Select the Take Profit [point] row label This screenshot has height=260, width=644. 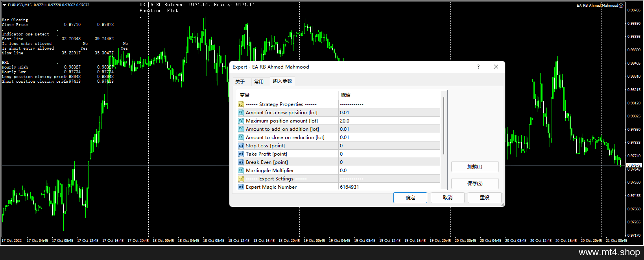click(266, 154)
